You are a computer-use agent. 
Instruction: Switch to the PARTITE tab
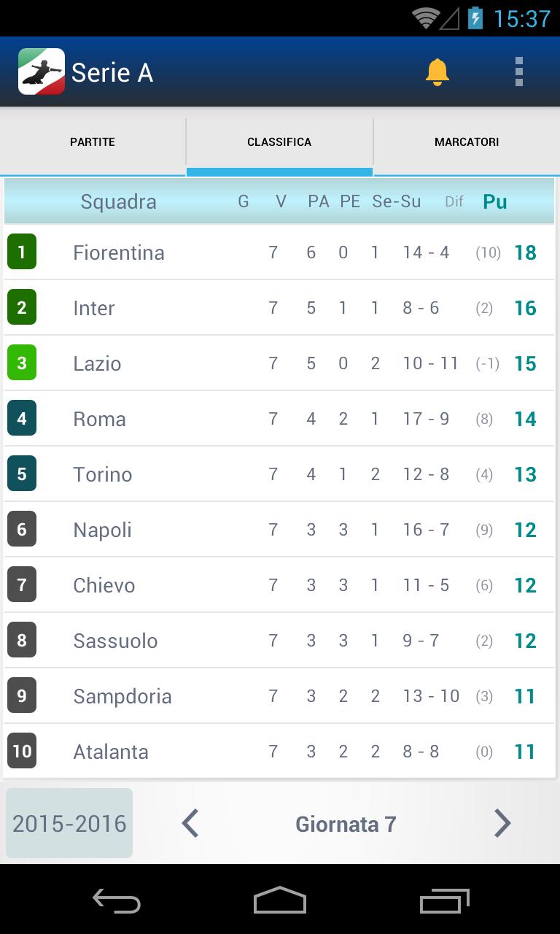click(93, 142)
